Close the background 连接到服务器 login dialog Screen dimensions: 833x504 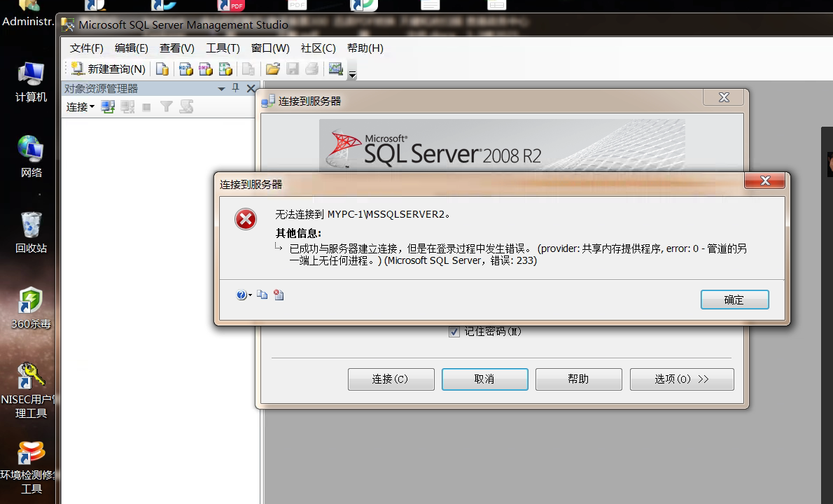point(724,97)
